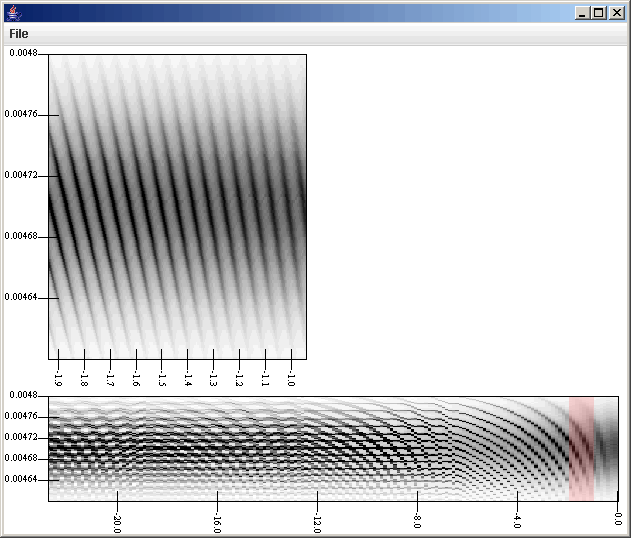Click the -4.0 tick label of the lower plot

point(517,520)
